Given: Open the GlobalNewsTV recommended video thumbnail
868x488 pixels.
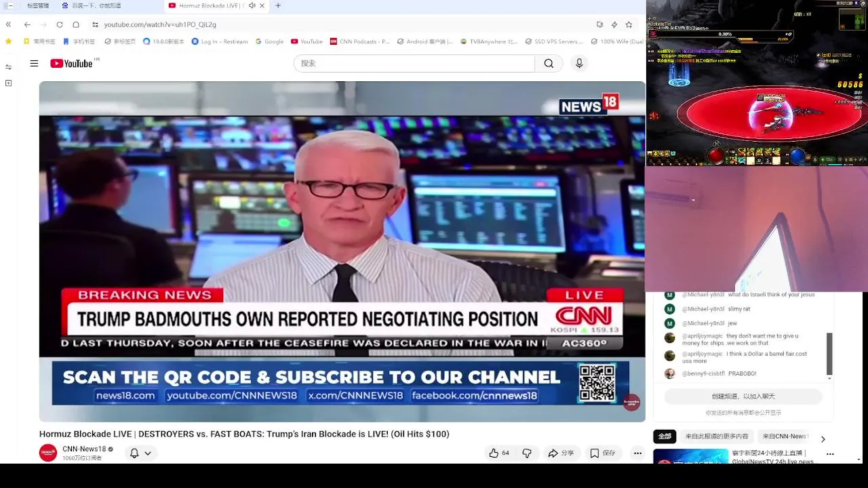Looking at the screenshot, I should point(690,456).
